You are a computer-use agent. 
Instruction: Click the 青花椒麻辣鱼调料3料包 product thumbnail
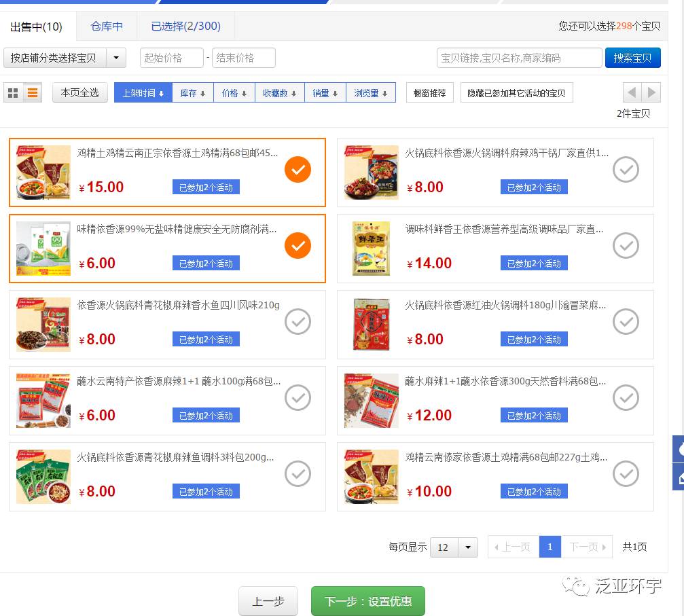(43, 477)
